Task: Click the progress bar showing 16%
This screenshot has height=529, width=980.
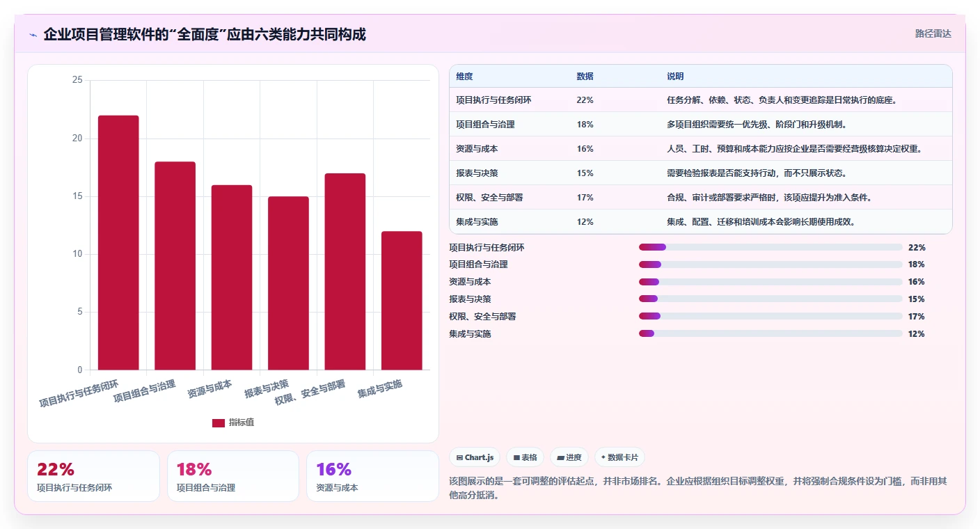Action: point(770,282)
